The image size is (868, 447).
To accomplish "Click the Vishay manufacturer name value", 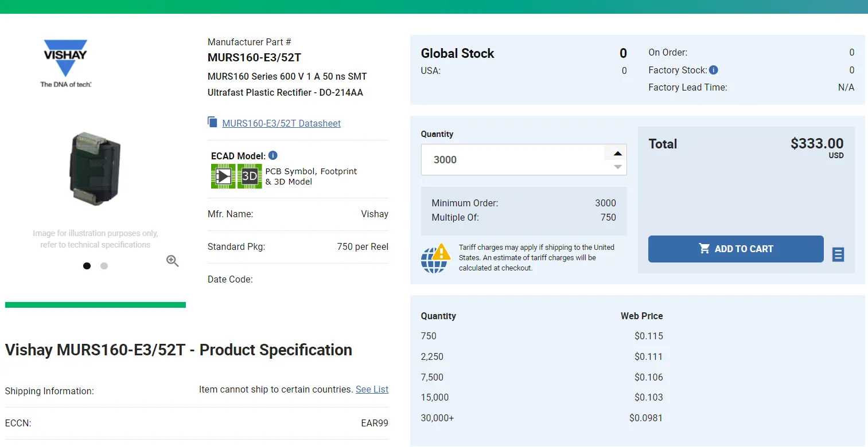I will 375,214.
